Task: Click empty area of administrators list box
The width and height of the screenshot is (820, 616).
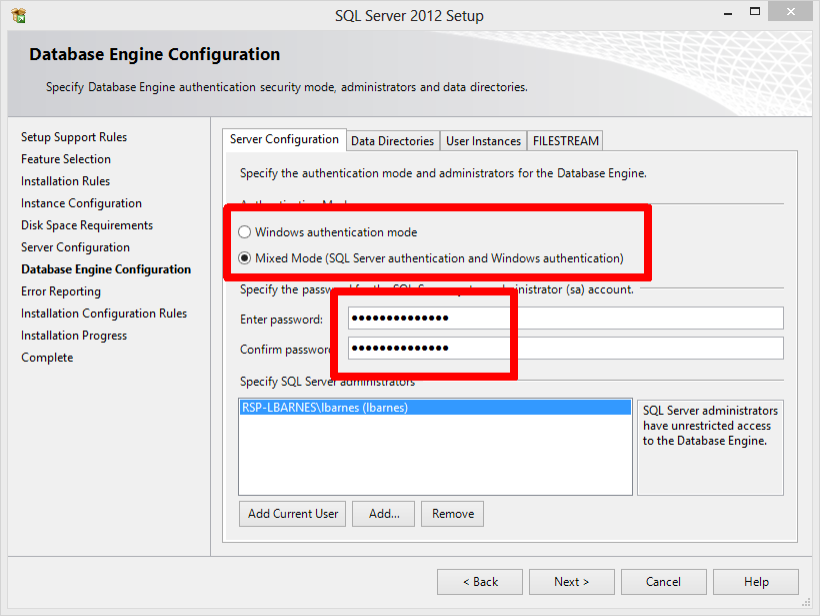Action: coord(435,455)
